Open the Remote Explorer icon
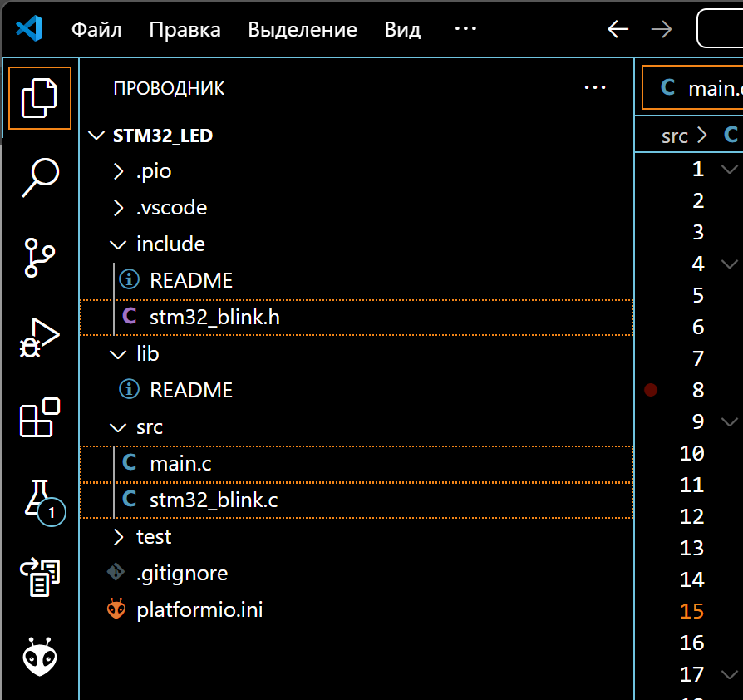 click(40, 578)
